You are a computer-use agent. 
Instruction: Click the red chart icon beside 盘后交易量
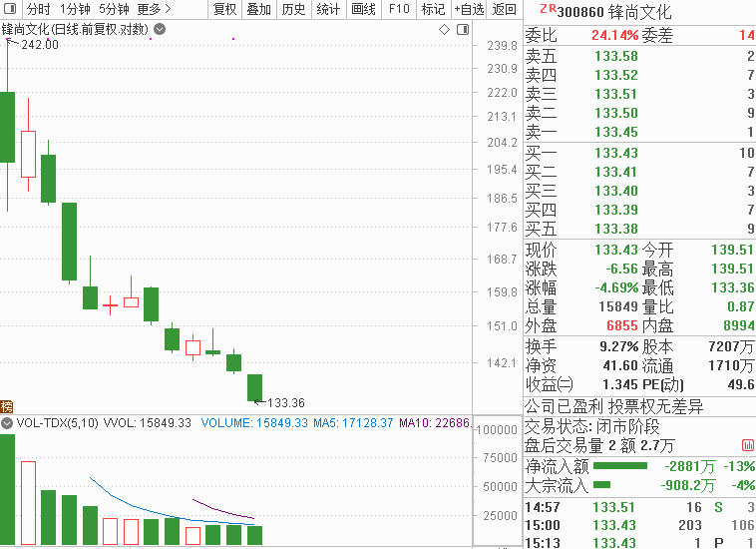748,445
